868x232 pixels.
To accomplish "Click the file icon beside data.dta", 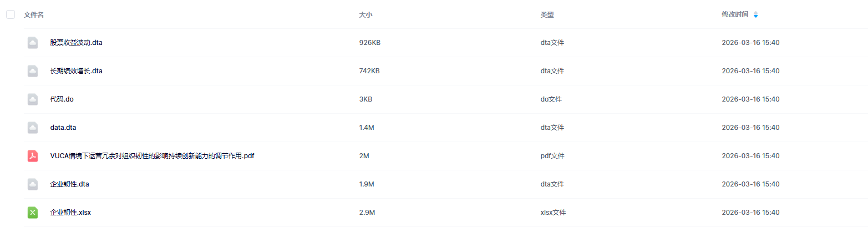I will [x=33, y=128].
